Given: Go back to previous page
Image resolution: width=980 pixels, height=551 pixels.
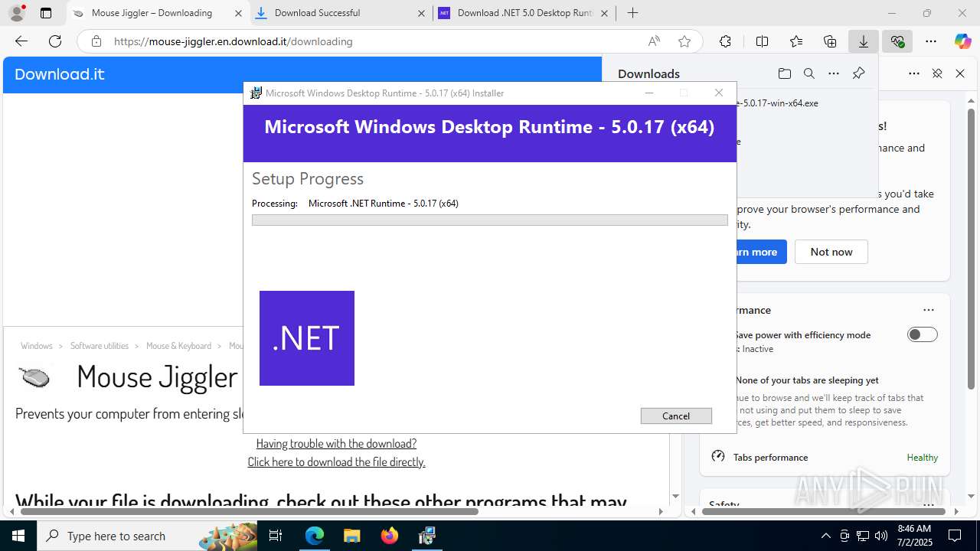Looking at the screenshot, I should (21, 41).
